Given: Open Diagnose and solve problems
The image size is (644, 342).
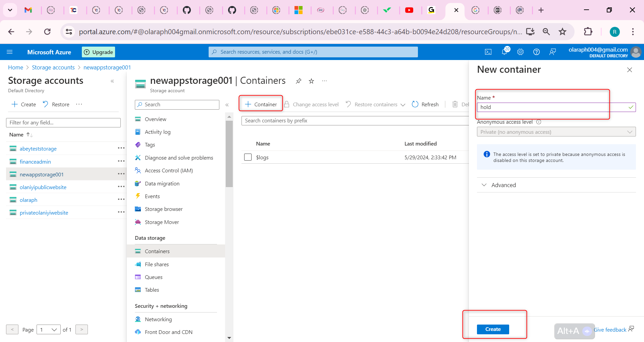Looking at the screenshot, I should pos(178,157).
